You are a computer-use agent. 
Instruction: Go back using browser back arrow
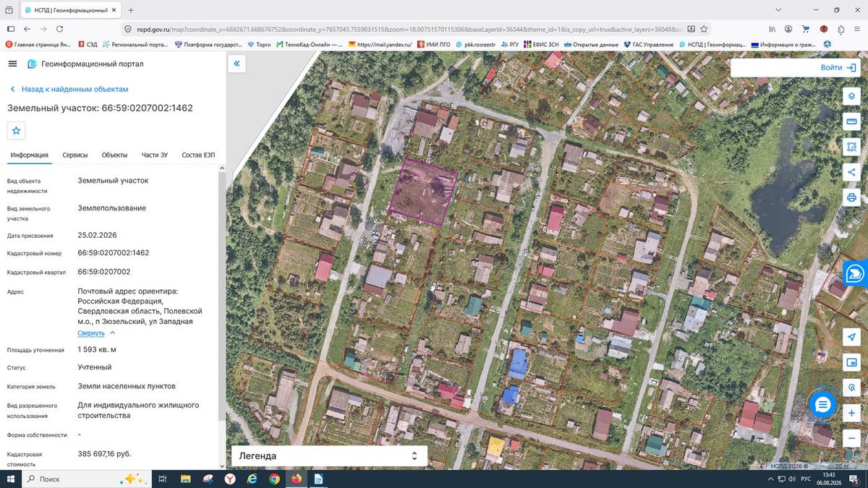[x=27, y=29]
